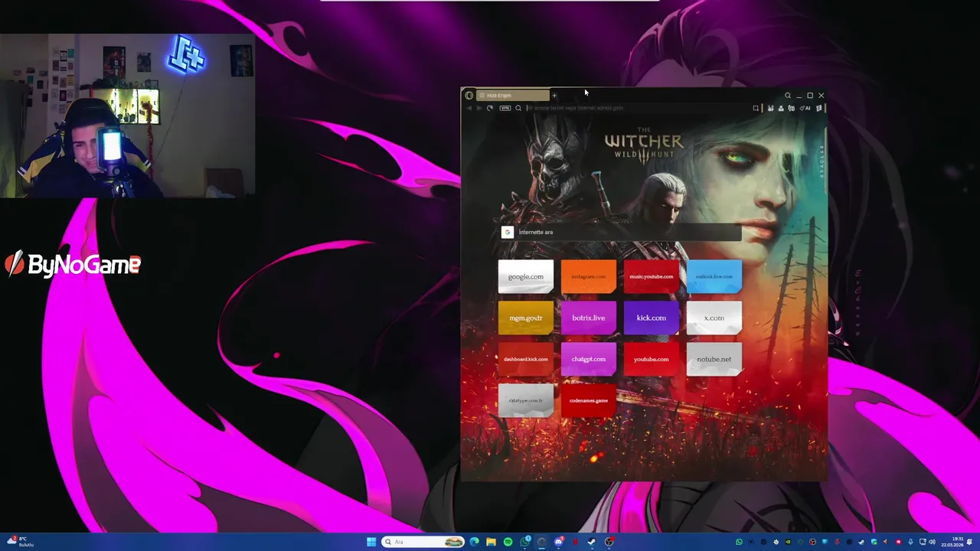The width and height of the screenshot is (980, 551).
Task: Open the Windows Start menu
Action: (x=371, y=542)
